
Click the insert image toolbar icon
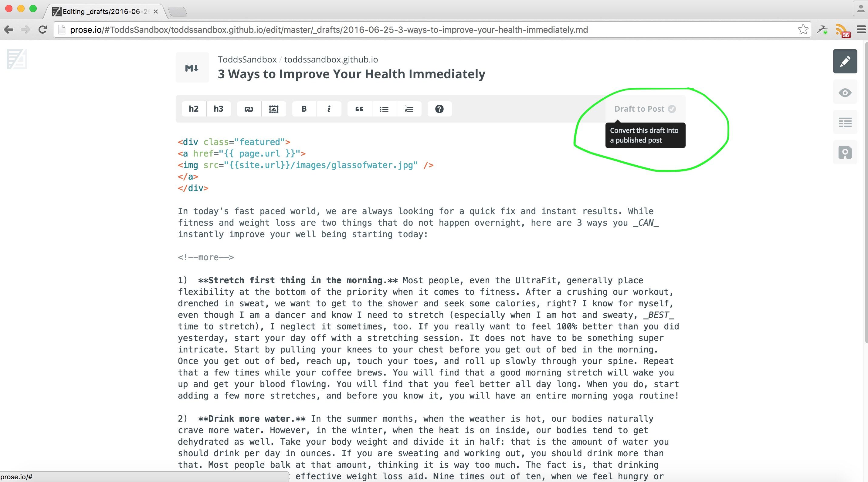pos(274,109)
